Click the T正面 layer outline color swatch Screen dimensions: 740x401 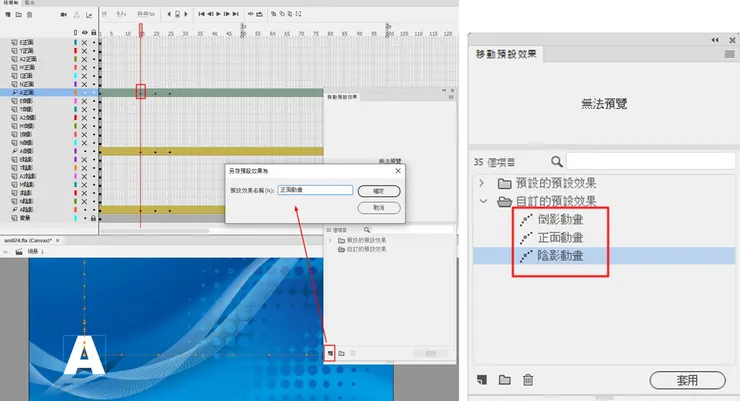pos(76,51)
